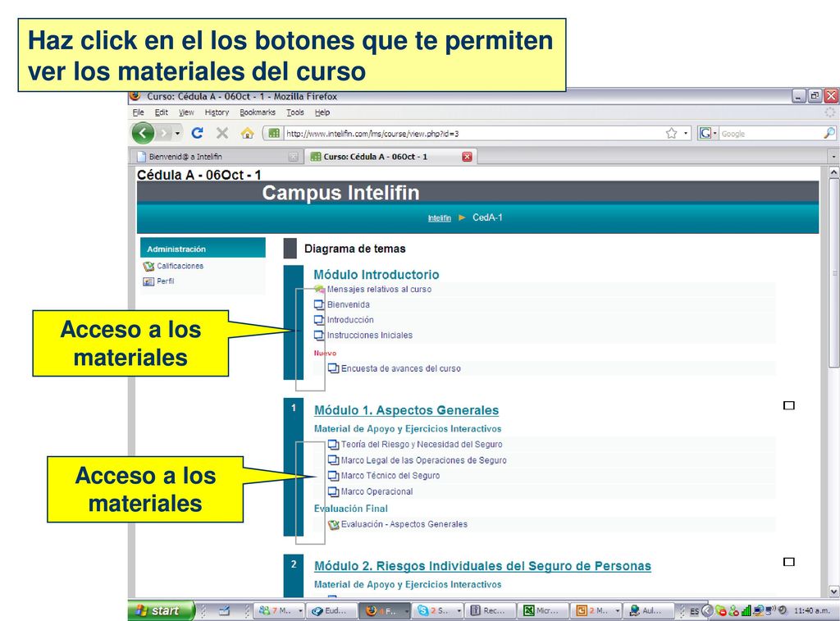
Task: Open the Módulo 1. Aspectos Generales link
Action: pyautogui.click(x=406, y=410)
